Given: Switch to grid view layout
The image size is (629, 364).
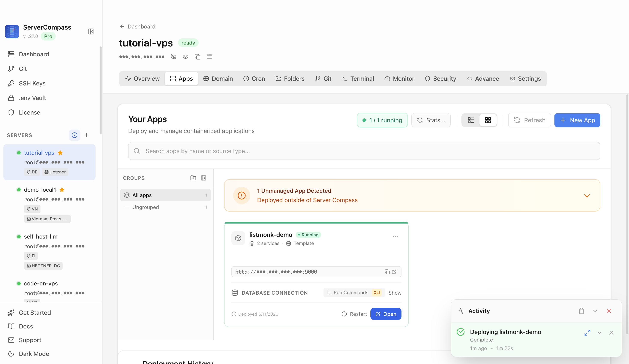Looking at the screenshot, I should coord(488,120).
